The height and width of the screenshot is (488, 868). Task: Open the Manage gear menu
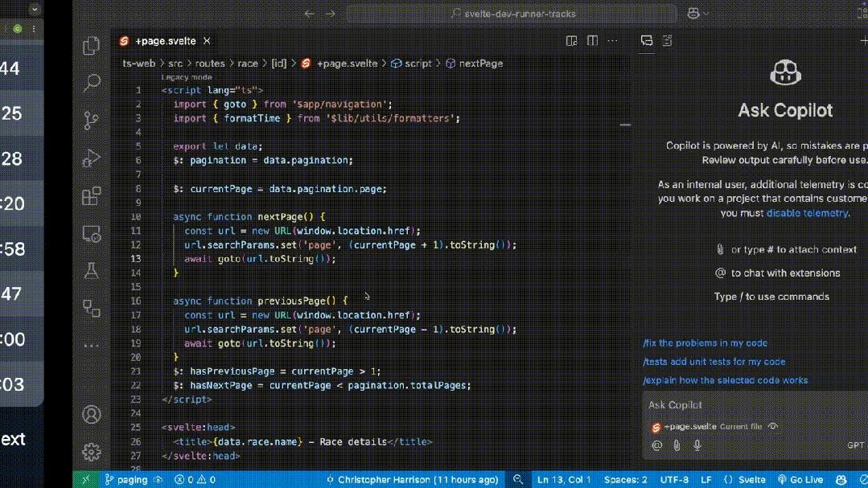click(92, 452)
